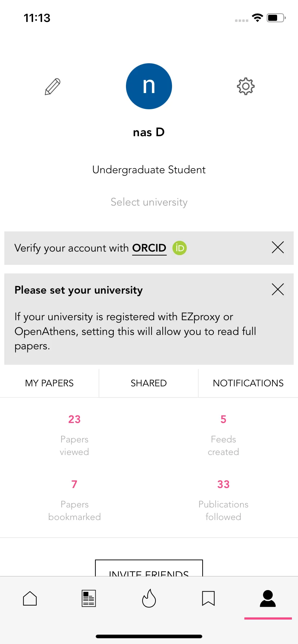The height and width of the screenshot is (644, 298).
Task: Open the trending flame icon
Action: point(149,598)
